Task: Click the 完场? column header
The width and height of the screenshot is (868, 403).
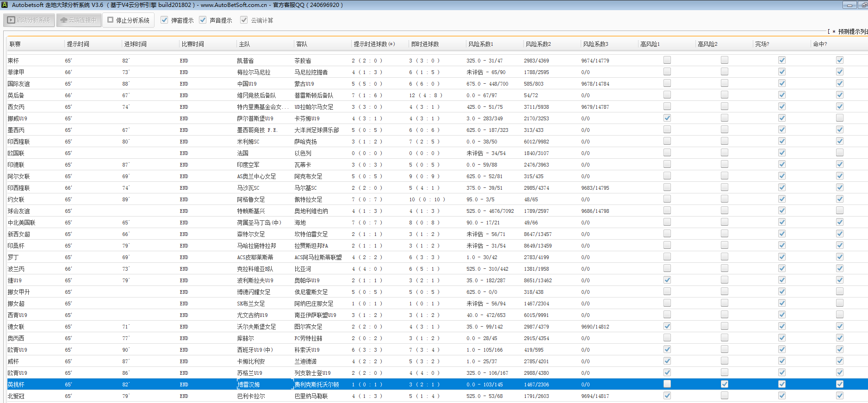Action: (762, 44)
